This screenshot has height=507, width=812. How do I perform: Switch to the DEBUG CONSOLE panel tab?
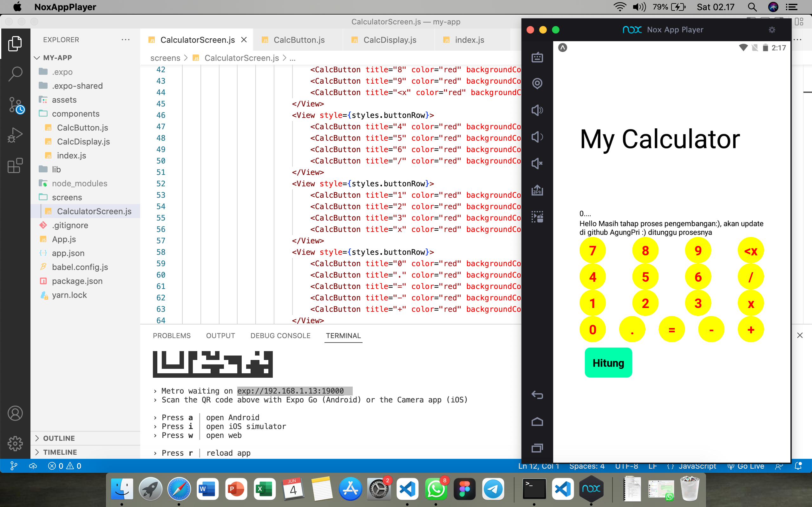pos(280,336)
